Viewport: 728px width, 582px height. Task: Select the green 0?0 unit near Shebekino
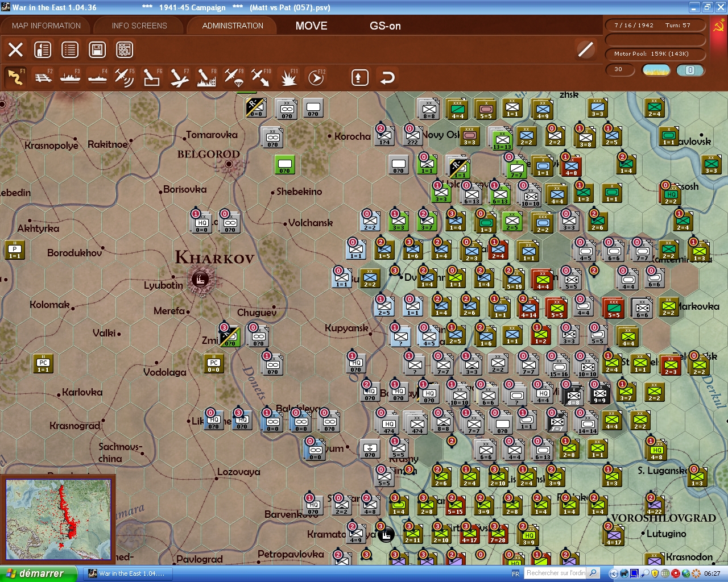284,164
